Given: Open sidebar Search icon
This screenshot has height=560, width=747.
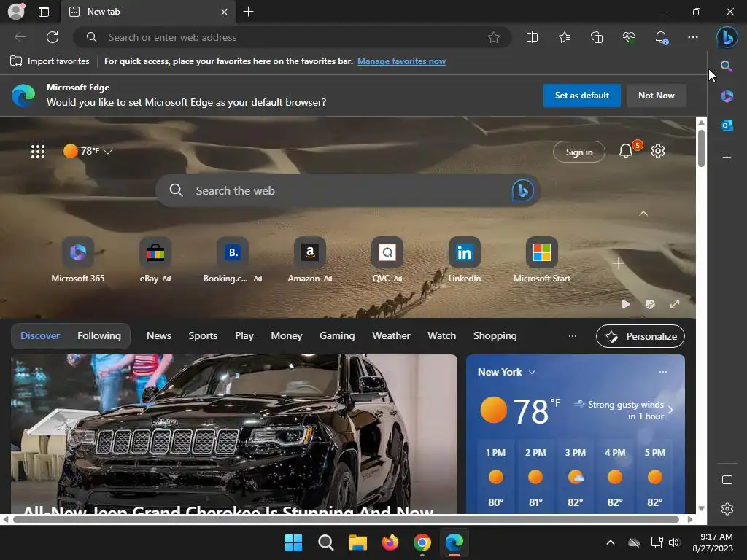Looking at the screenshot, I should [x=727, y=66].
